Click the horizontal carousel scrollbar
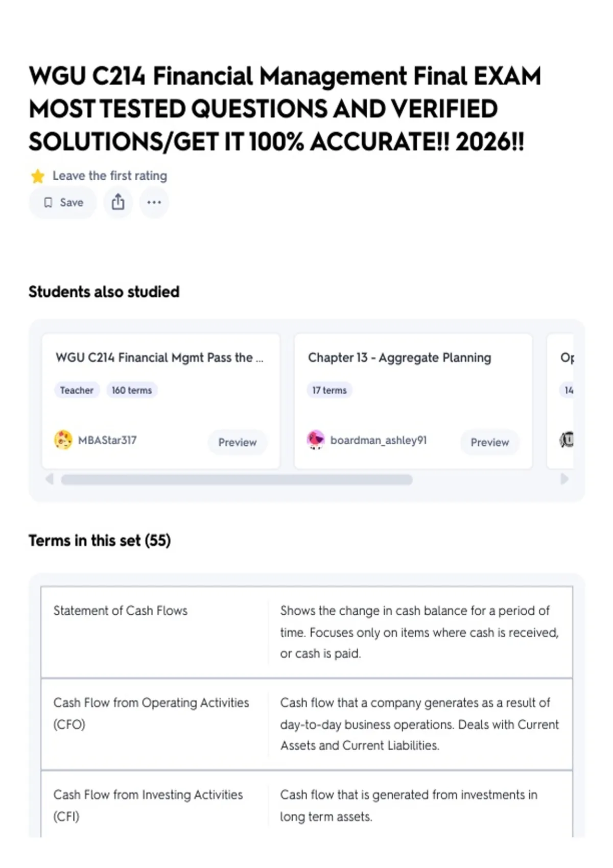Viewport: 613px width, 868px height. click(x=237, y=479)
